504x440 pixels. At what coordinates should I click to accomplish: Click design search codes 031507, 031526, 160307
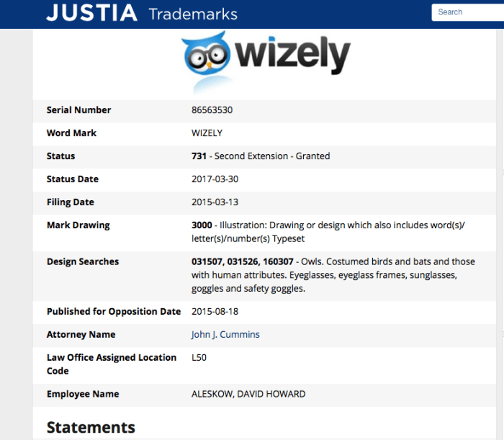coord(243,261)
